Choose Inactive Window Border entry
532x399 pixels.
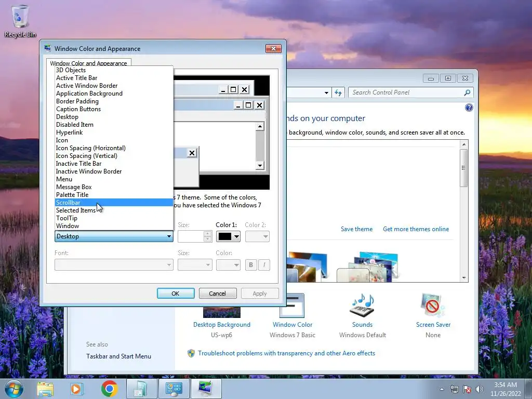coord(114,171)
